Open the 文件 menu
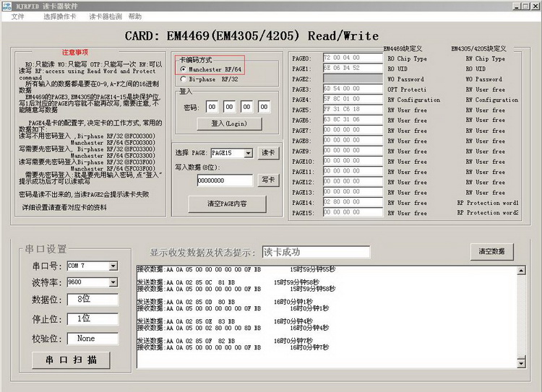This screenshot has width=542, height=392. [x=17, y=17]
